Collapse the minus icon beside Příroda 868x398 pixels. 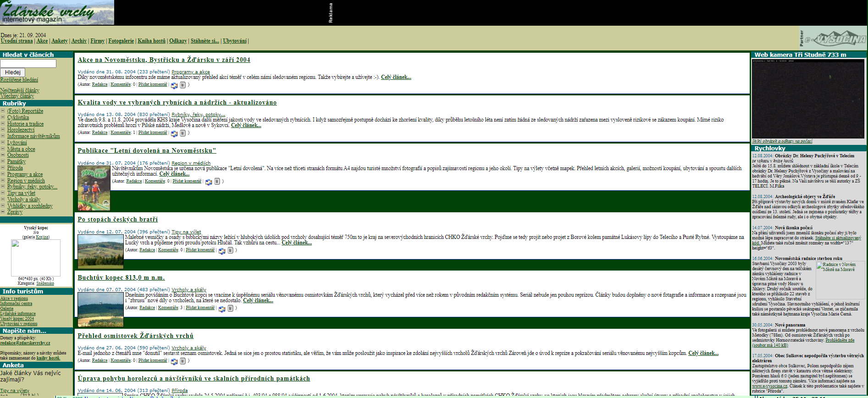3,168
